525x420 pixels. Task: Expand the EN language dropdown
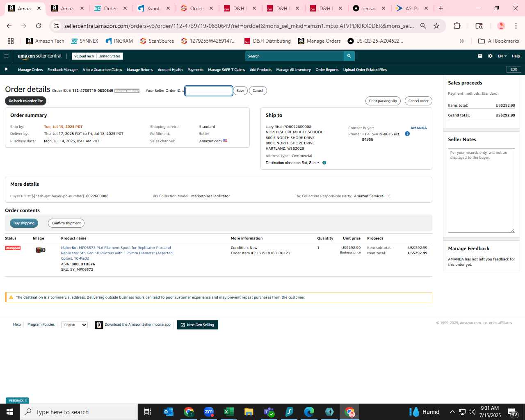pyautogui.click(x=502, y=56)
